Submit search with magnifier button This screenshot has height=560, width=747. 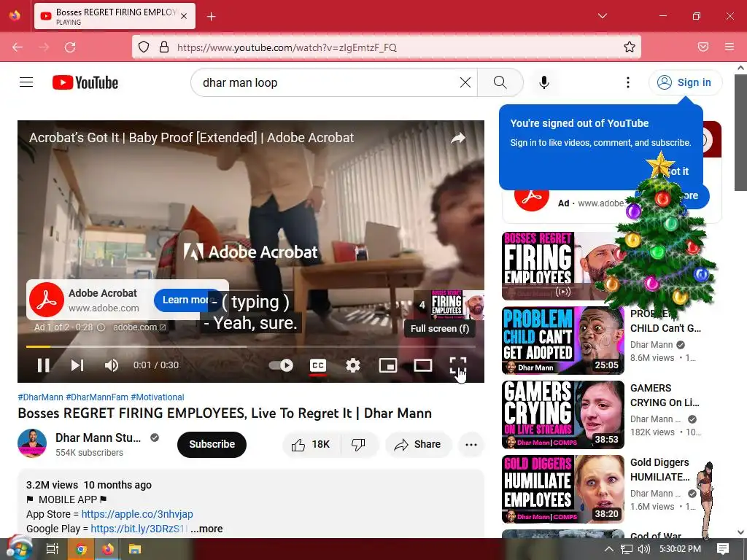pos(500,82)
